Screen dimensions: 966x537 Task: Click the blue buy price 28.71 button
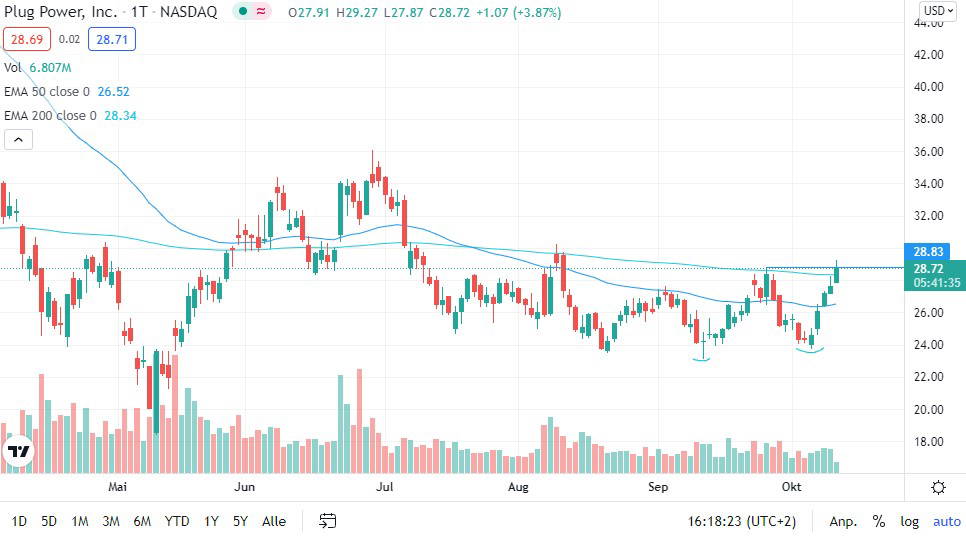click(x=112, y=39)
